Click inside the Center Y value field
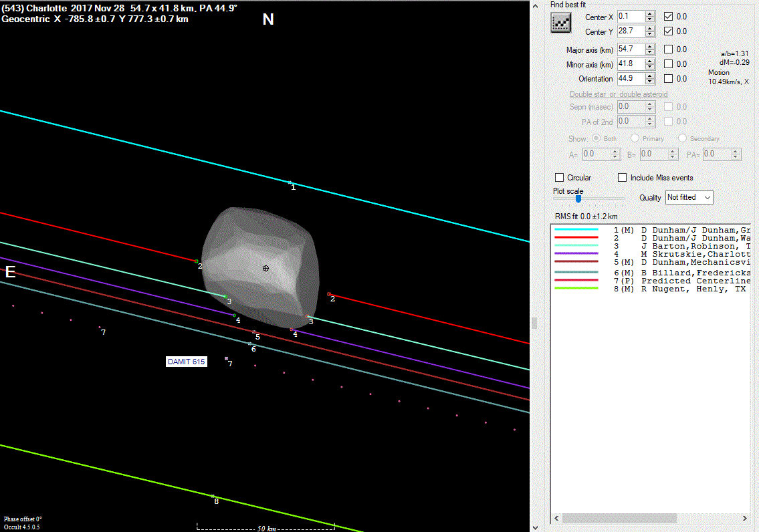Screen dimensions: 759x532 [631, 31]
